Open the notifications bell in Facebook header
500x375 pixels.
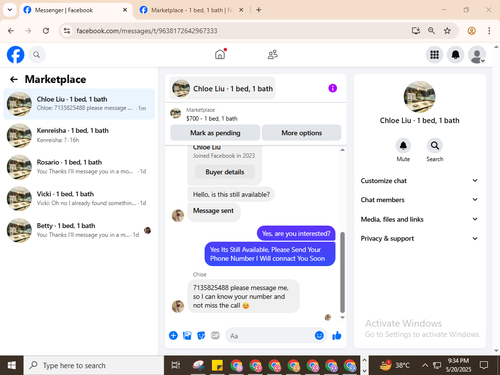pos(455,55)
